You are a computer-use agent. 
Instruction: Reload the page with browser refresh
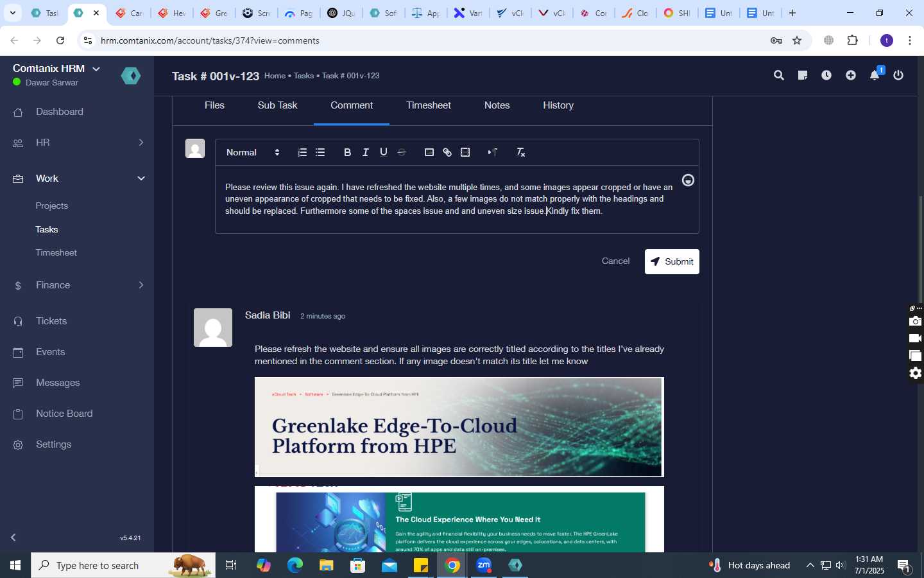pos(60,40)
